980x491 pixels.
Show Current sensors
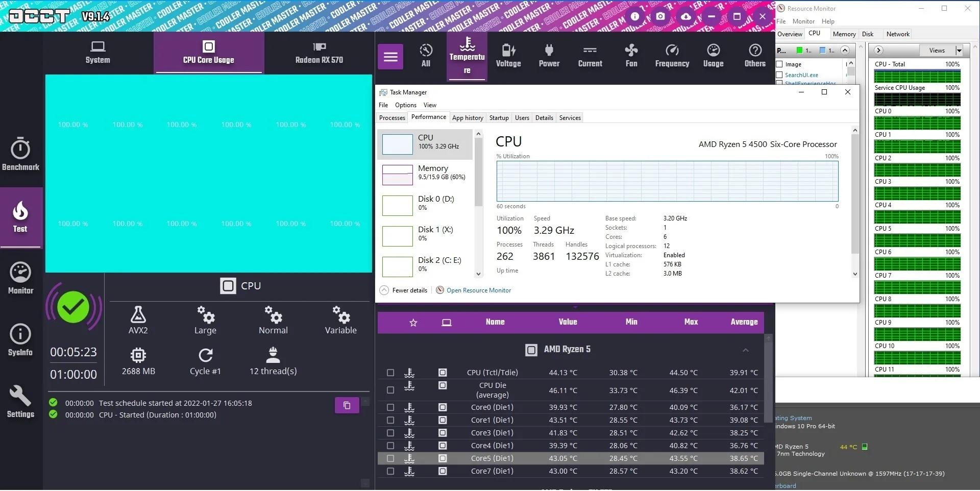click(x=590, y=56)
